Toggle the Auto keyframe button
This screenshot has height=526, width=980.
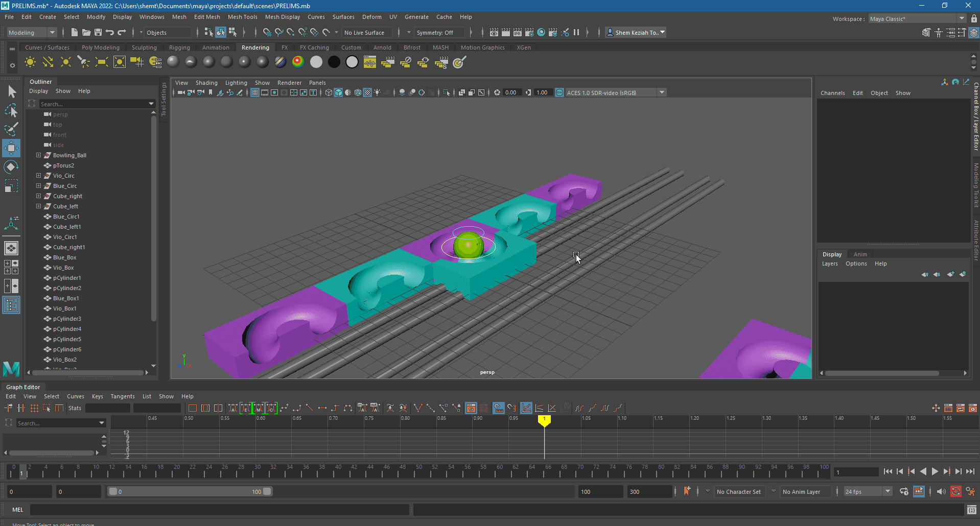pyautogui.click(x=955, y=492)
